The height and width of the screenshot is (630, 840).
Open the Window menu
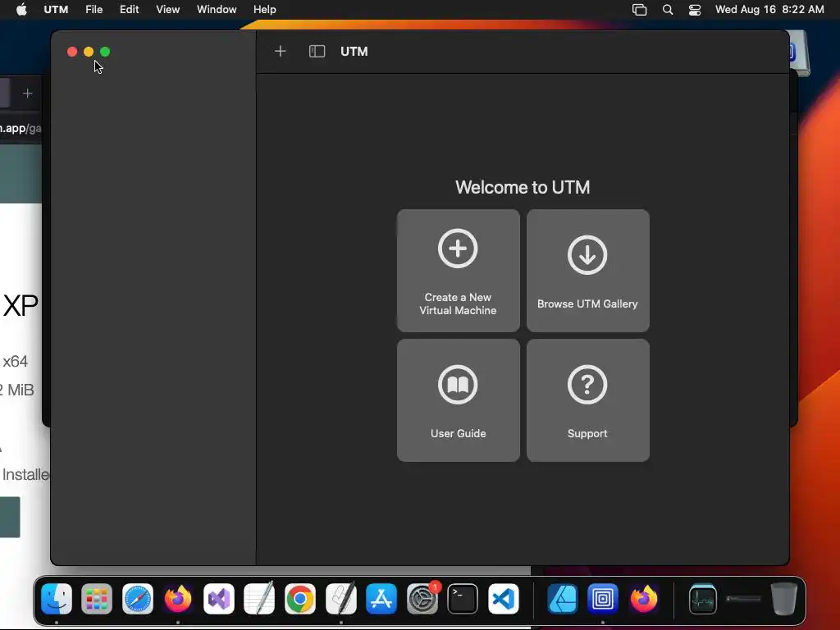coord(217,10)
